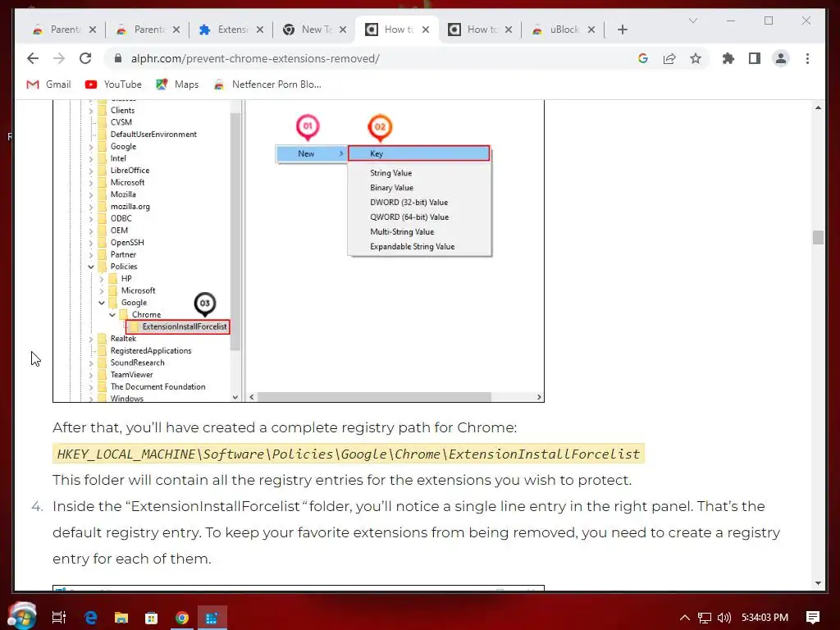Click the page scroll-up arrow

click(818, 107)
